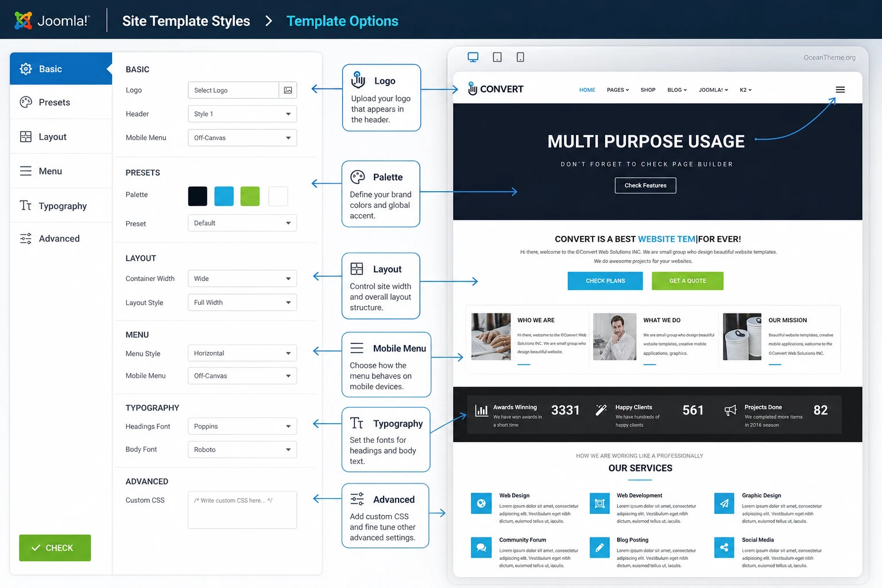The width and height of the screenshot is (882, 588).
Task: Pick the blue palette swatch
Action: coord(224,196)
